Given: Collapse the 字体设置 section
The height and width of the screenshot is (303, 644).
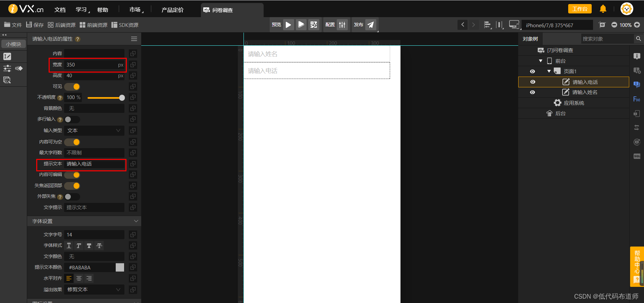Looking at the screenshot, I should [136, 221].
